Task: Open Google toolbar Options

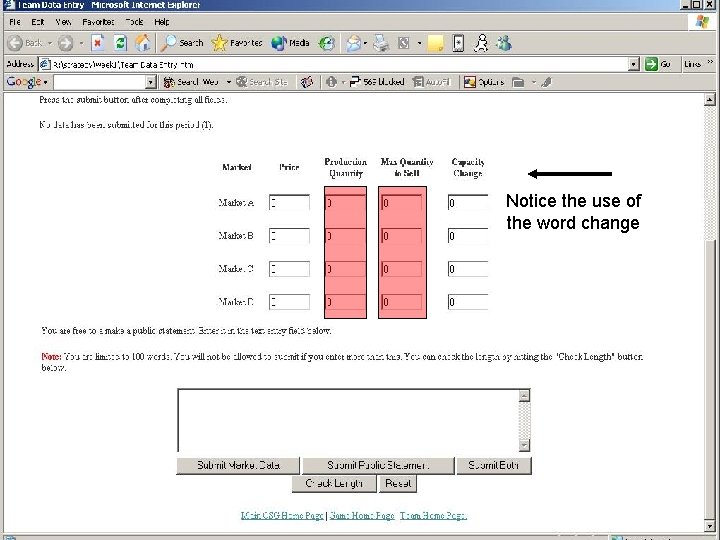Action: 484,82
